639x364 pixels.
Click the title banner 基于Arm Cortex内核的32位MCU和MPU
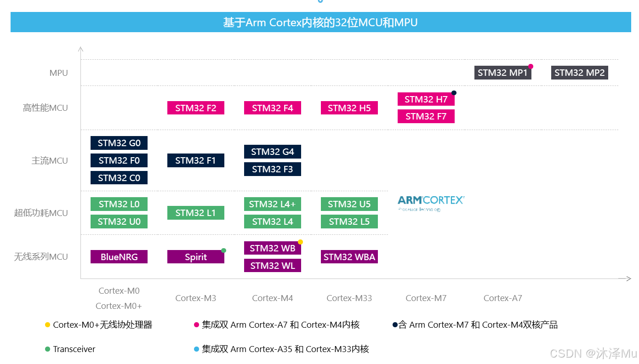click(320, 23)
